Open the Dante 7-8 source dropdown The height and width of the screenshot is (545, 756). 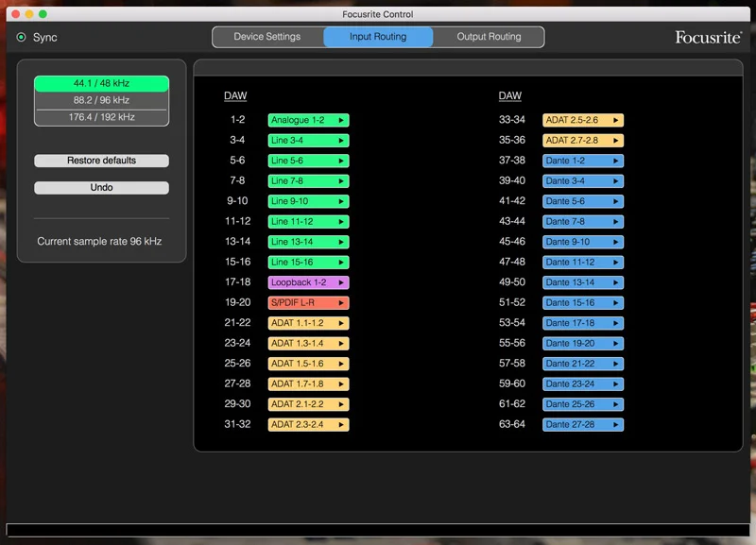click(x=583, y=222)
